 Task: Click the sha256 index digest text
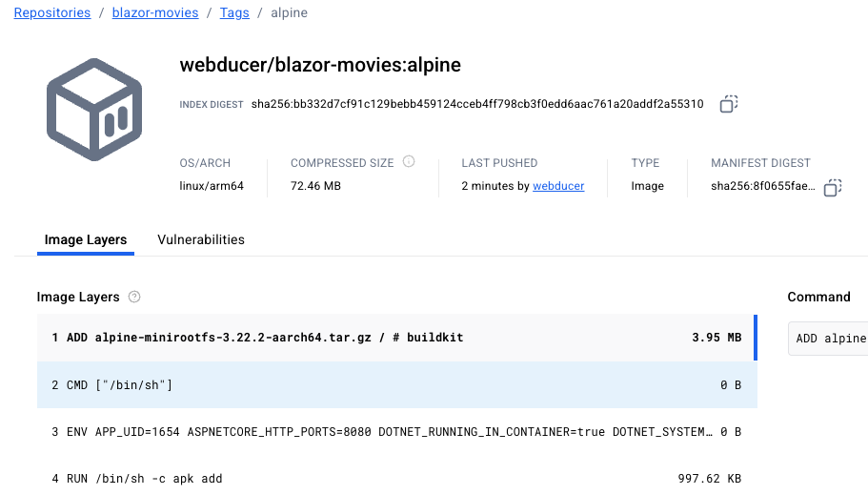point(477,104)
